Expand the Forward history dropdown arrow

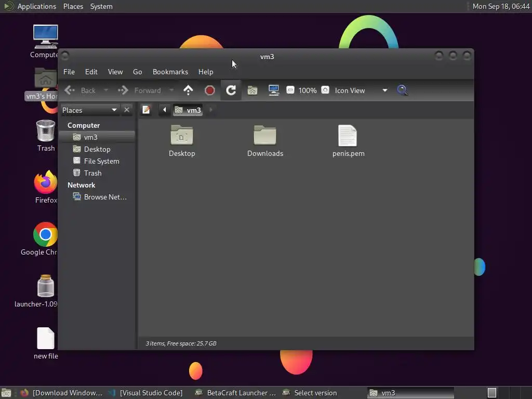(171, 90)
